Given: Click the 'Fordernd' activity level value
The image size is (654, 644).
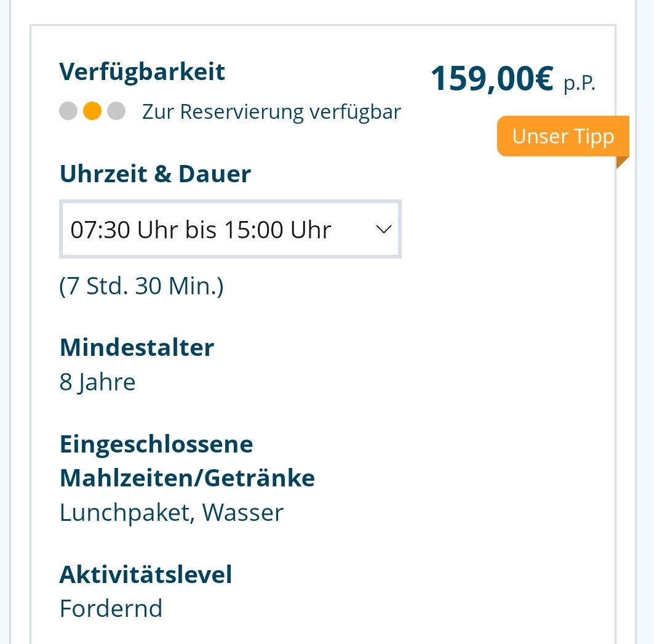Looking at the screenshot, I should [111, 609].
